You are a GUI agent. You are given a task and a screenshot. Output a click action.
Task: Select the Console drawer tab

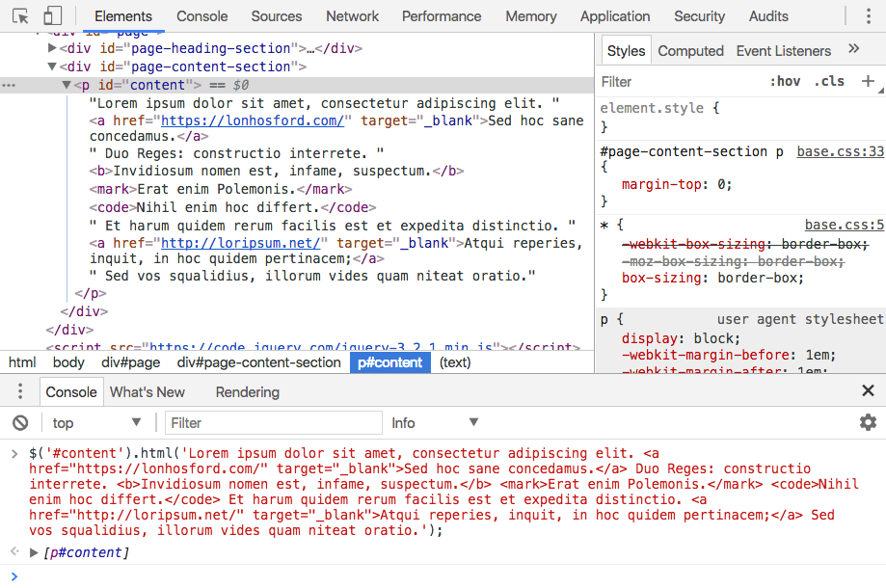71,392
